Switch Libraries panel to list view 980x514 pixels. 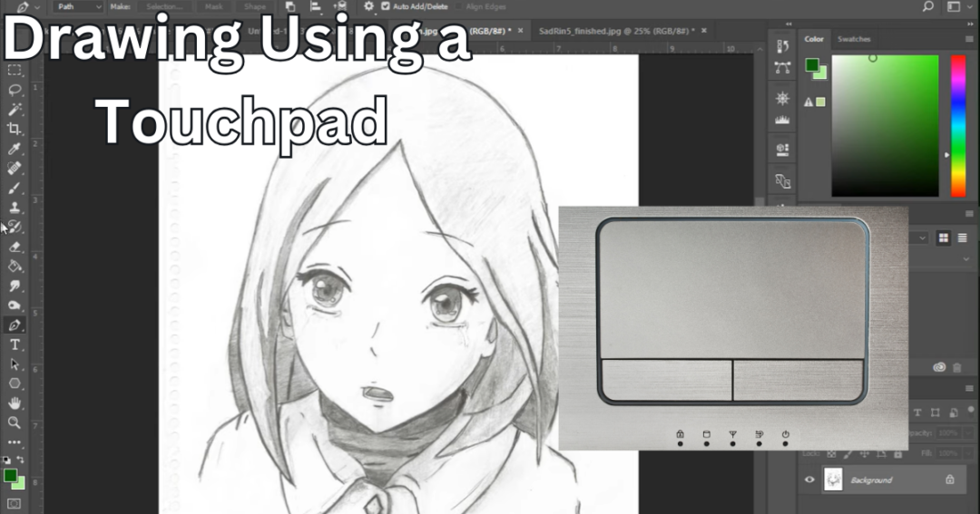point(963,238)
